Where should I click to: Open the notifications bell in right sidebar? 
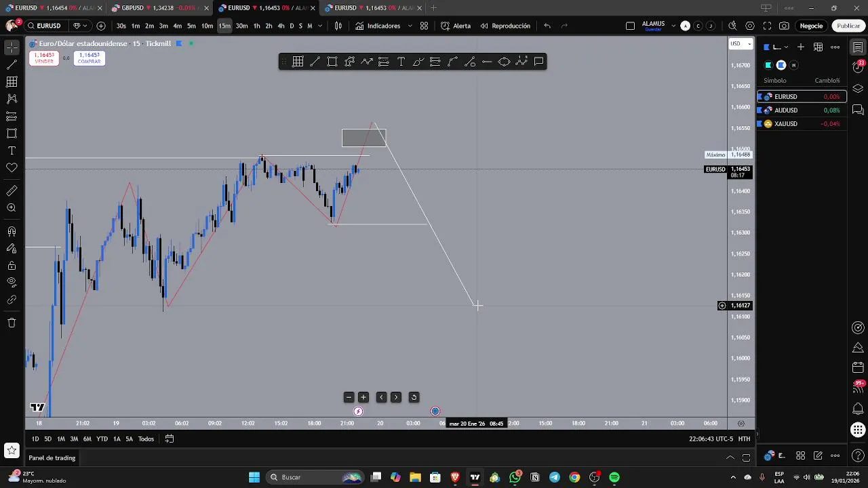click(858, 409)
